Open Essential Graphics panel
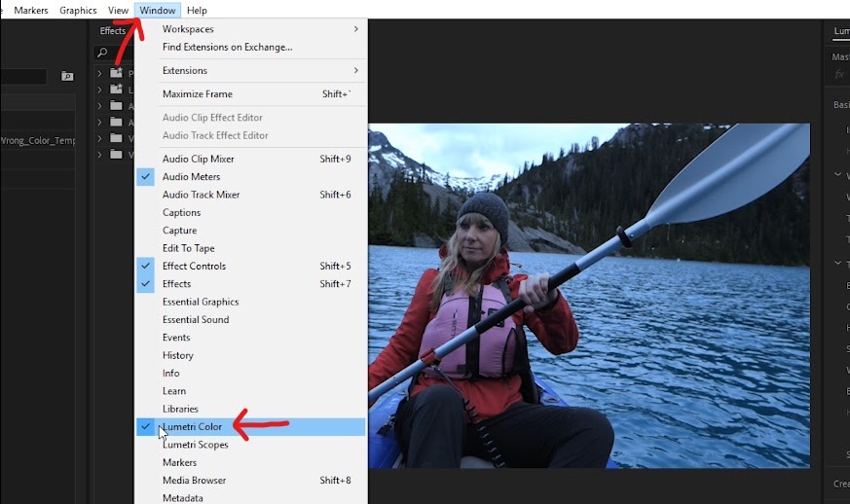850x504 pixels. click(x=251, y=302)
